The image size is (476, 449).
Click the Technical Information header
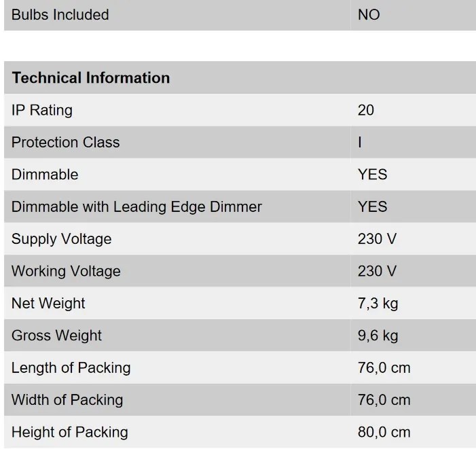point(91,77)
